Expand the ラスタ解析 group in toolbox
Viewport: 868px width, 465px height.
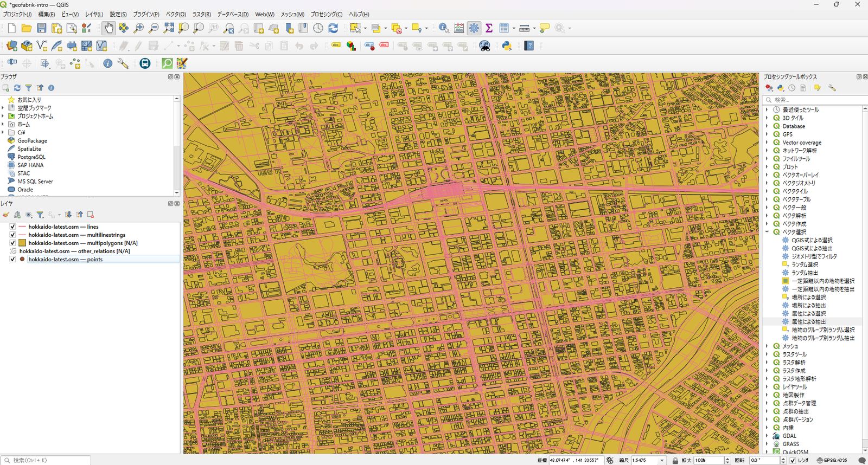click(767, 362)
